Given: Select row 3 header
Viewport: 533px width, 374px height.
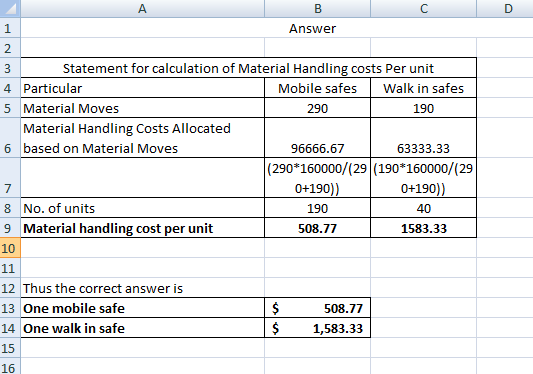Looking at the screenshot, I should coord(10,68).
